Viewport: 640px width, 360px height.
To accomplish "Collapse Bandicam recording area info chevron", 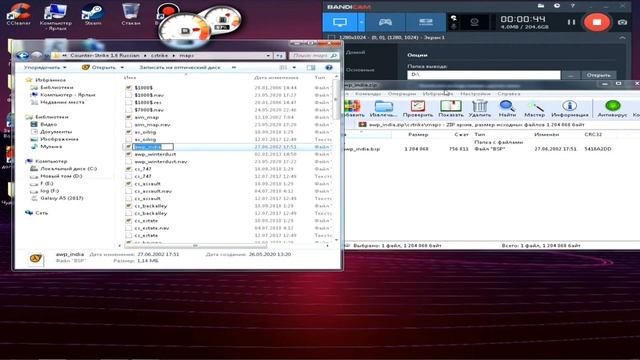I will pyautogui.click(x=622, y=38).
